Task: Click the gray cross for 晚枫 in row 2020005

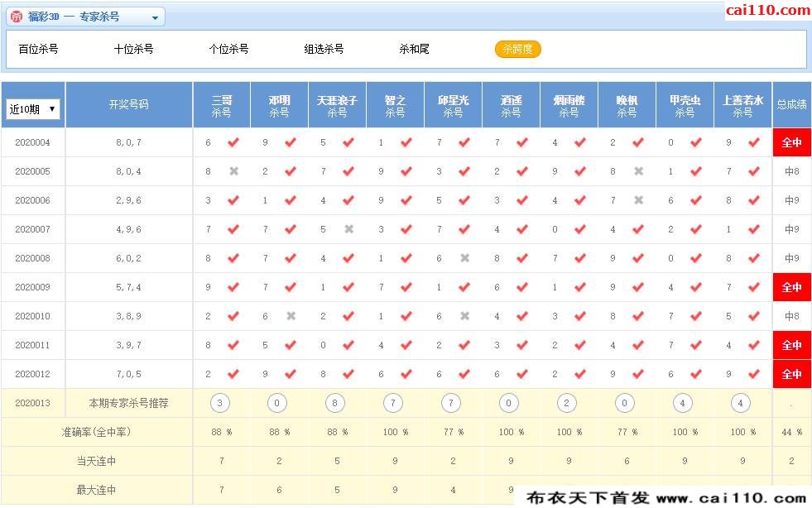Action: [639, 171]
